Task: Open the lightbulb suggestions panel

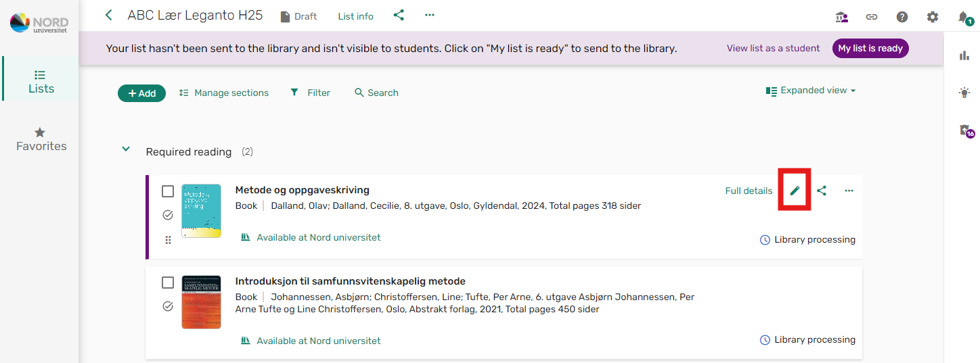Action: (x=964, y=93)
